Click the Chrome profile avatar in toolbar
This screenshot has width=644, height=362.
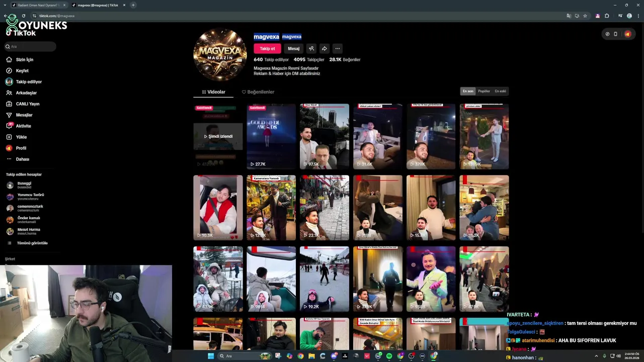629,16
